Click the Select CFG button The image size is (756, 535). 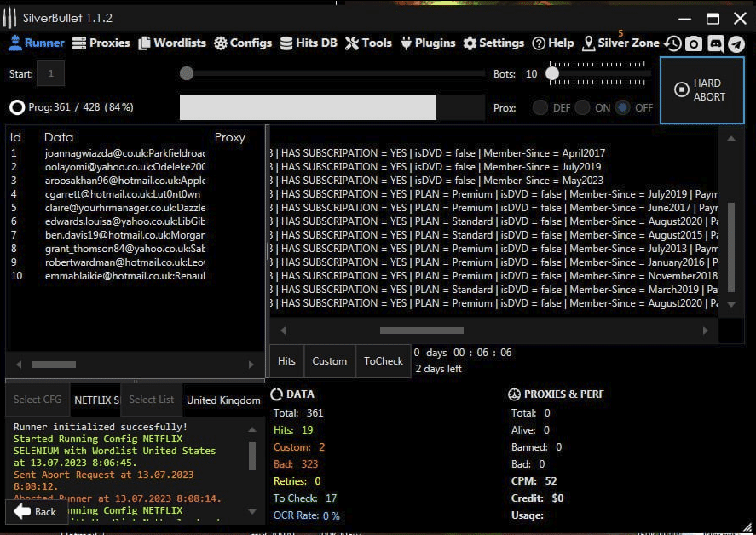pyautogui.click(x=38, y=400)
